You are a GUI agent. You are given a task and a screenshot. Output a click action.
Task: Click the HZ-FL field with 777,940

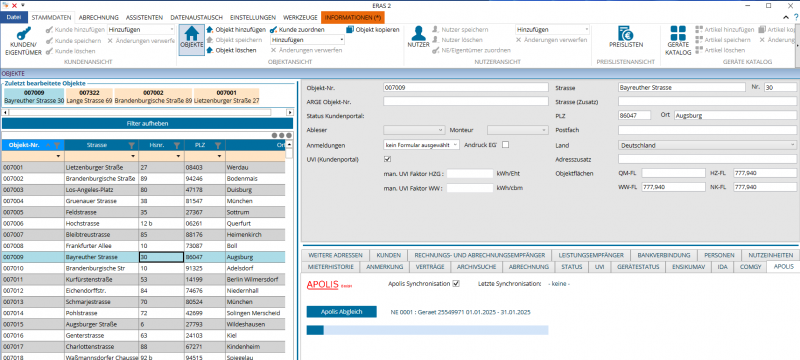pyautogui.click(x=764, y=173)
